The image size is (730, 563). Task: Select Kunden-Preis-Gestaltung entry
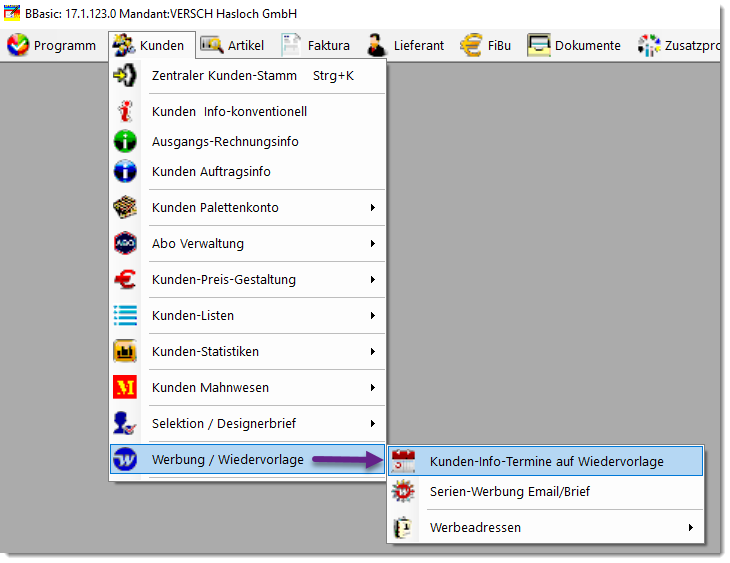coord(247,279)
